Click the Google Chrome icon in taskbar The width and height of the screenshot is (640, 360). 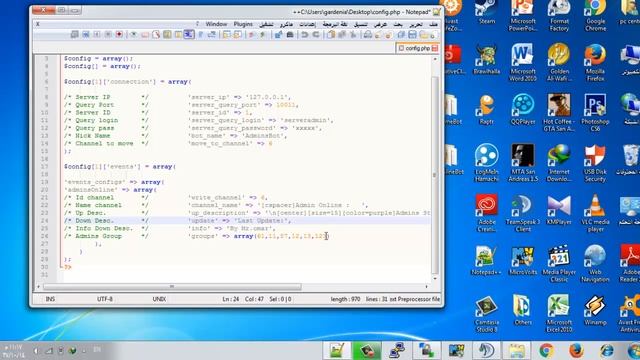click(547, 350)
